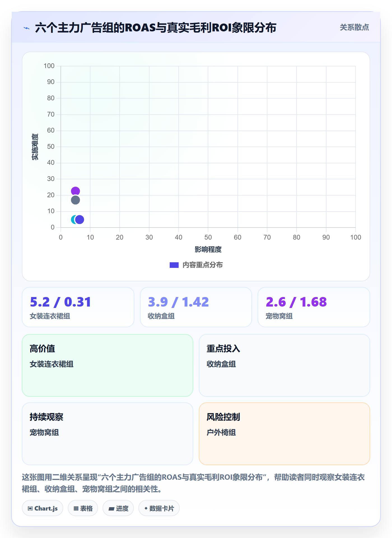The height and width of the screenshot is (538, 392).
Task: Click the 进度 tag chip
Action: point(118,508)
